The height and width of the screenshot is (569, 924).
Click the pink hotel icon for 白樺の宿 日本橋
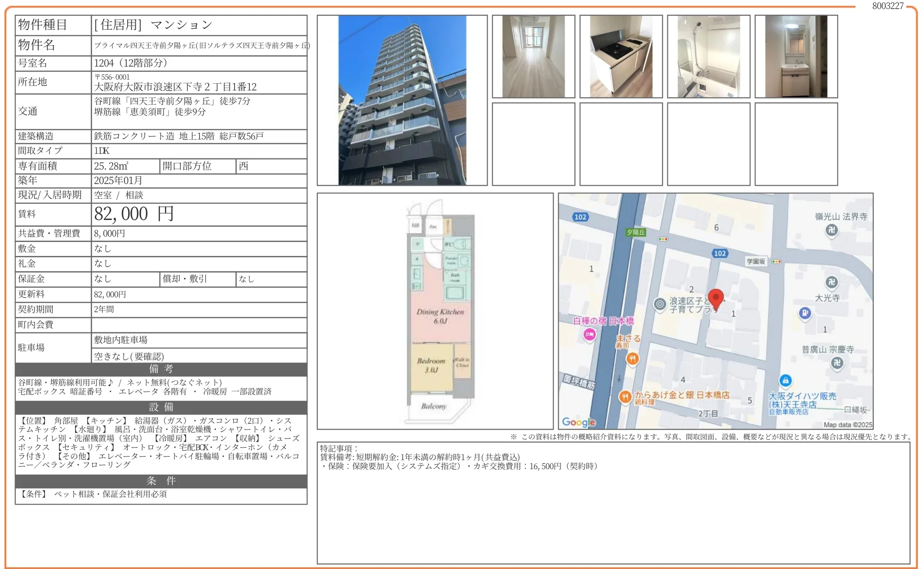pos(590,334)
